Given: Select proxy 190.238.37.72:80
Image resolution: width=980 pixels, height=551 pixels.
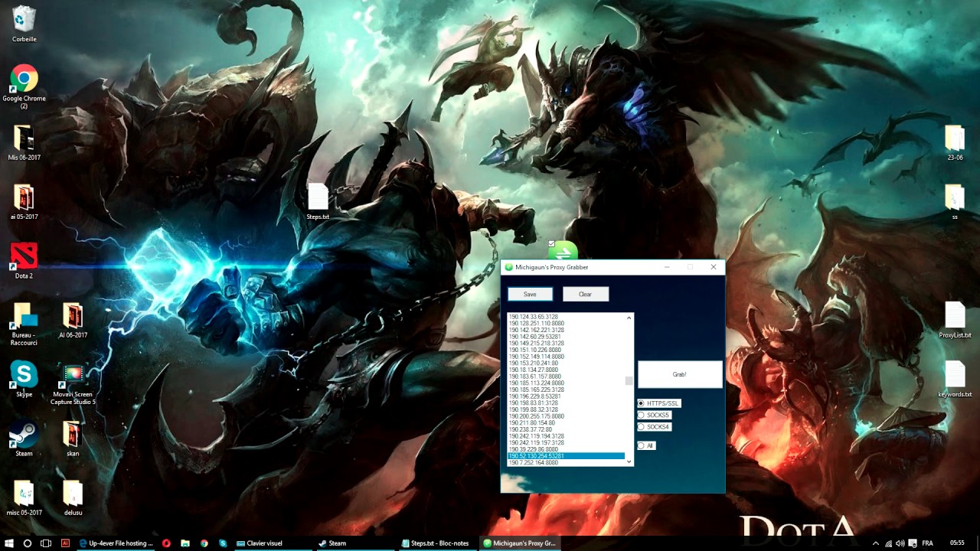Looking at the screenshot, I should (531, 429).
